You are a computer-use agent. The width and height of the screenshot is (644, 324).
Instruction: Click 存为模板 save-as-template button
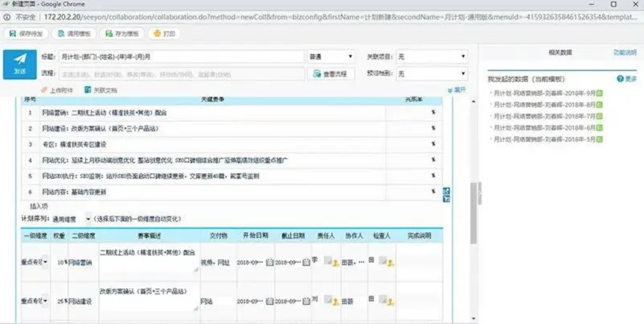click(x=122, y=34)
